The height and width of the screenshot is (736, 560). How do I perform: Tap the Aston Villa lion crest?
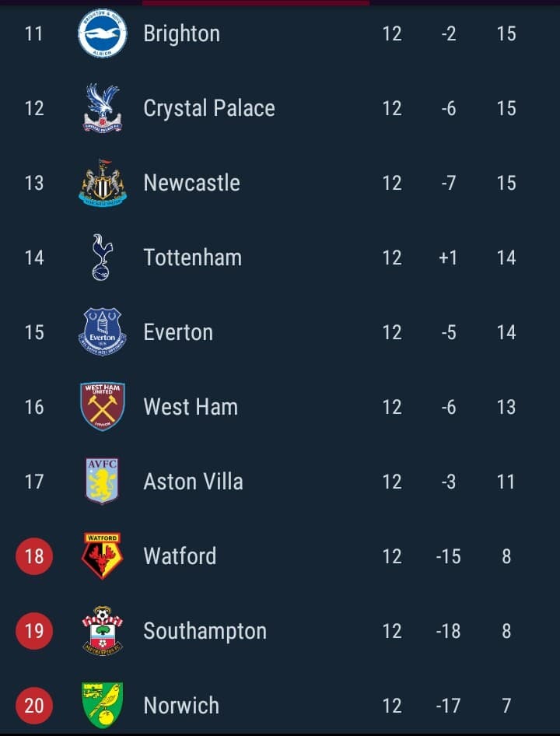coord(103,481)
